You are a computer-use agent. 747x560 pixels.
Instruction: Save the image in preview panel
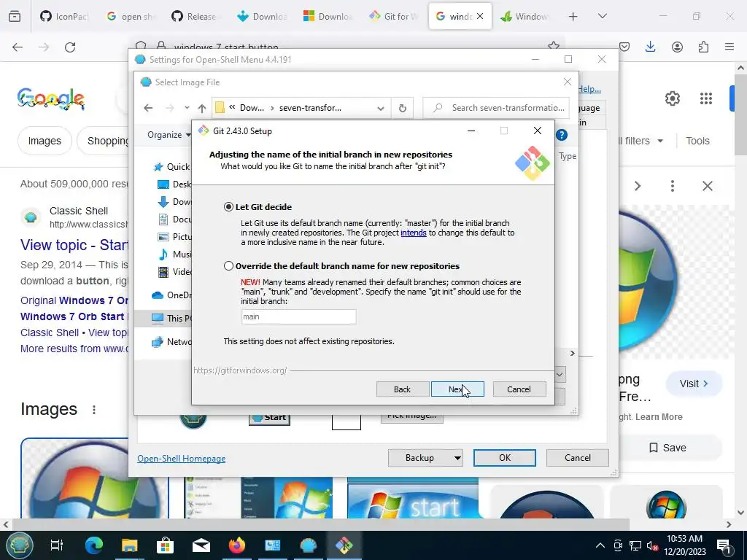667,448
